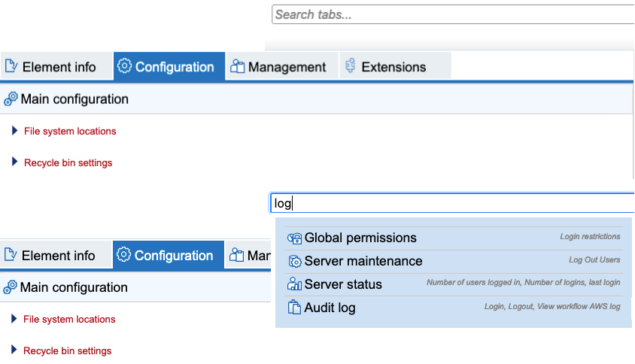Click the Configuration gear icon in the upper tab bar
Screen dimensions: 635x364
(124, 65)
